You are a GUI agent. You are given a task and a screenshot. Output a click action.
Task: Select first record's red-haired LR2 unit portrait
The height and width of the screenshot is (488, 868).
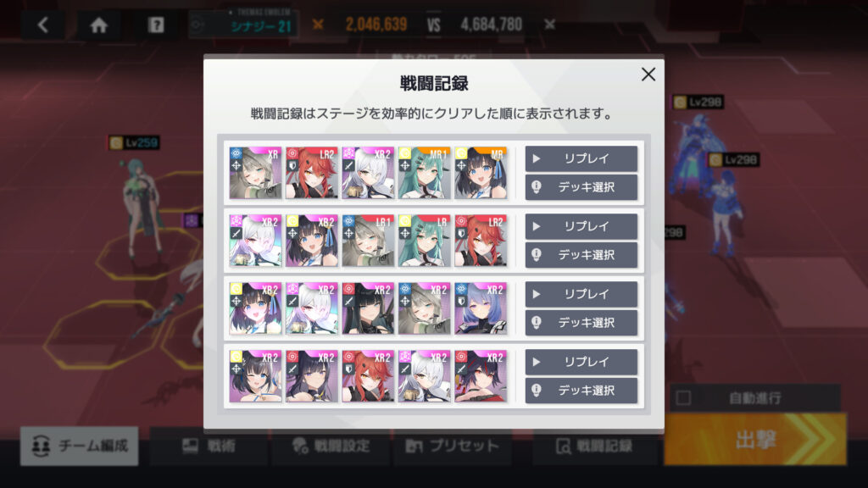pos(312,173)
